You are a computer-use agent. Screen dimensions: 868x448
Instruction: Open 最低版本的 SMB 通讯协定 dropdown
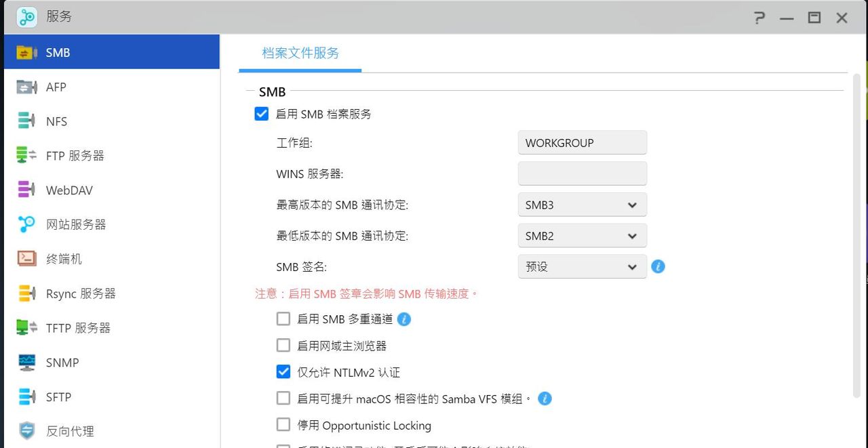(x=582, y=236)
